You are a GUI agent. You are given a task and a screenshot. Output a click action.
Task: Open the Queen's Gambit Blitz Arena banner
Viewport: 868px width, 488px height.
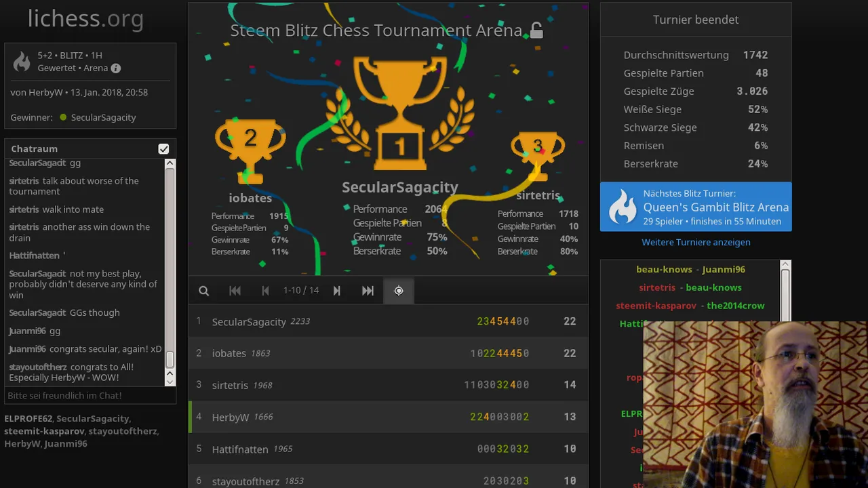[696, 207]
